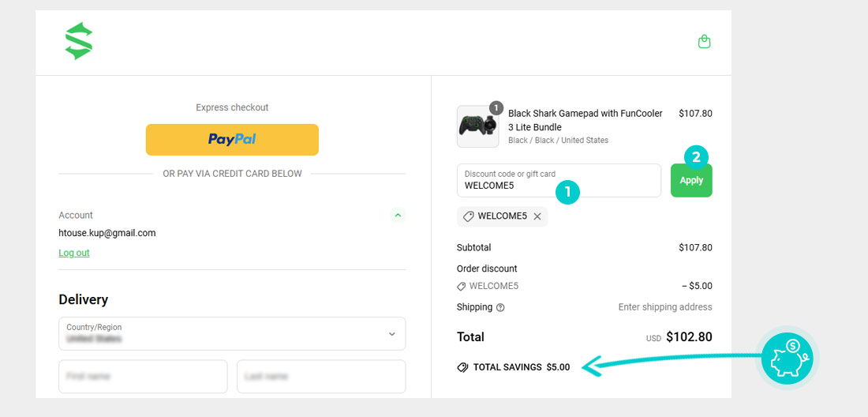This screenshot has height=417, width=868.
Task: Click the Total amount $102.80
Action: [x=689, y=336]
